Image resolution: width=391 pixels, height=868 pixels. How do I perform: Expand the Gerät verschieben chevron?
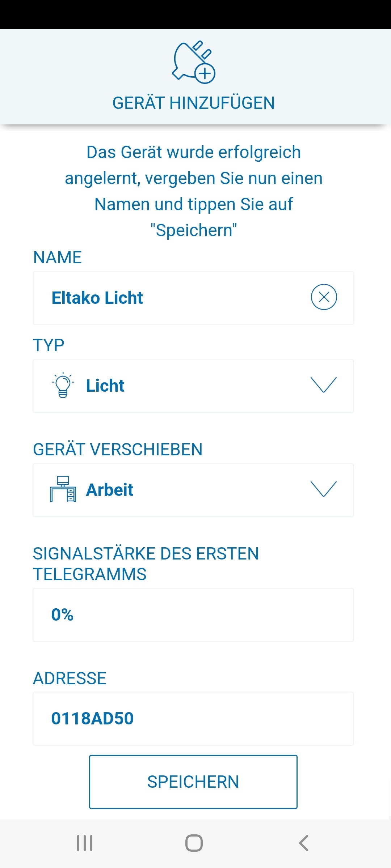point(324,489)
